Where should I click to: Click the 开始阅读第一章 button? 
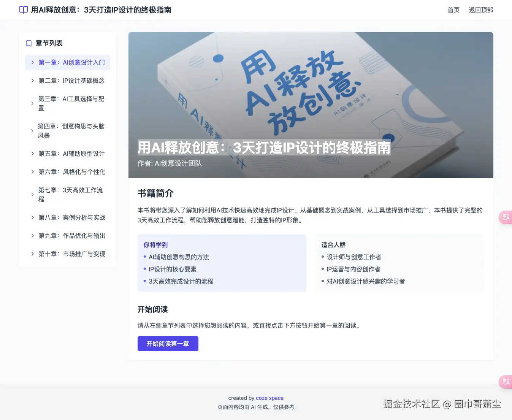tap(168, 343)
